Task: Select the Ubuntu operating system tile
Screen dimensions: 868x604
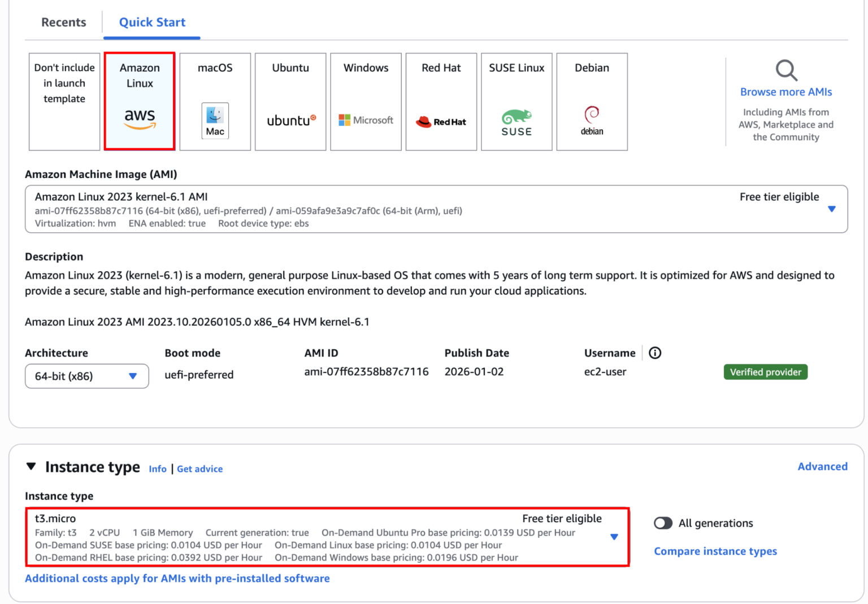Action: click(290, 101)
